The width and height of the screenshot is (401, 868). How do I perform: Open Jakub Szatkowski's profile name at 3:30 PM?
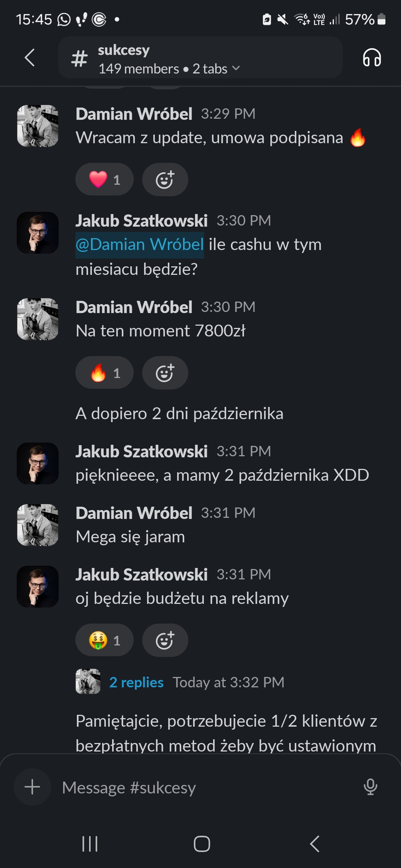[x=141, y=221]
